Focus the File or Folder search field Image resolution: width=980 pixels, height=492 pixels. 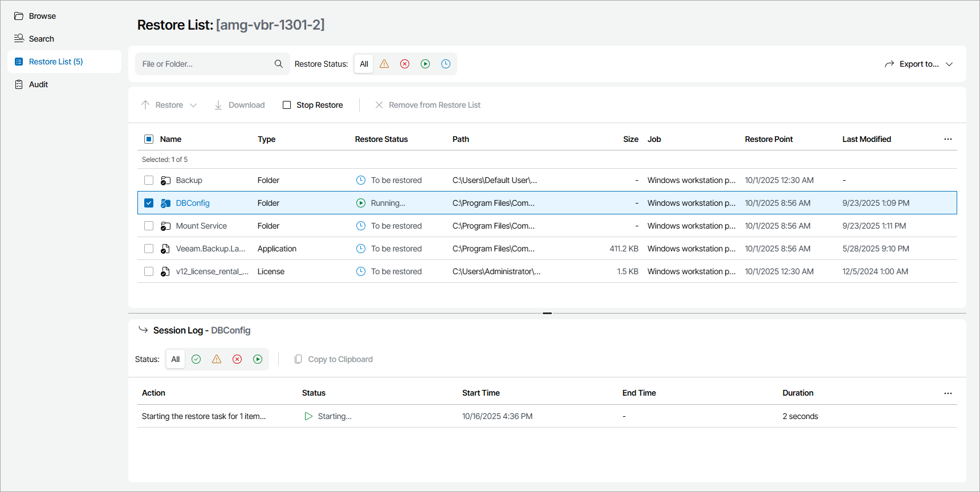[205, 64]
